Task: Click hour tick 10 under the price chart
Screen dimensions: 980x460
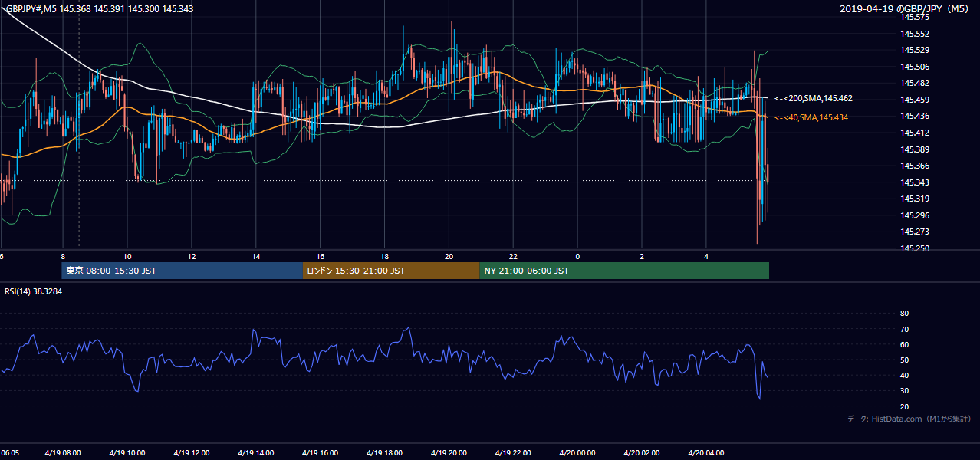Action: pyautogui.click(x=127, y=256)
